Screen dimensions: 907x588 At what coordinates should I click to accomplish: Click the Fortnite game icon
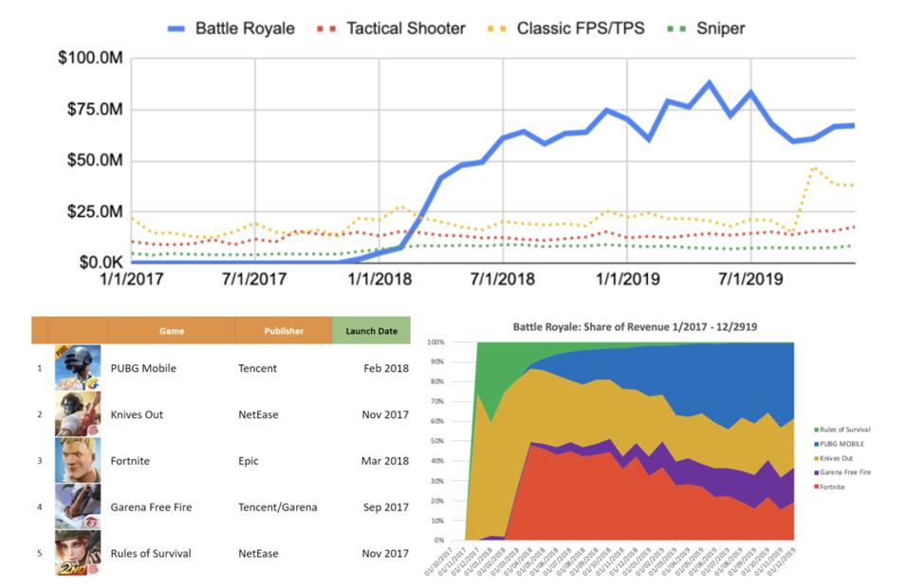pos(78,460)
